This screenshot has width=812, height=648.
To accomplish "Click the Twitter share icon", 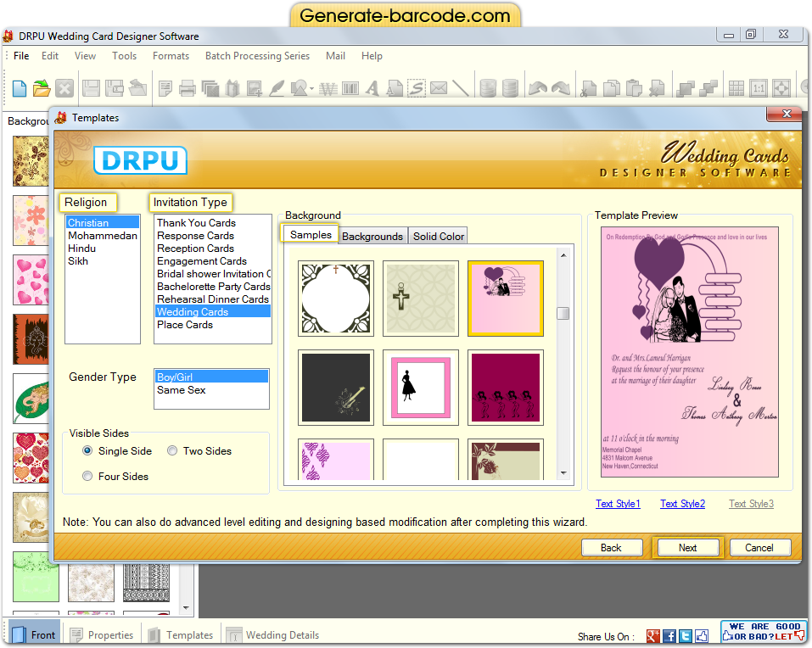I will point(685,636).
